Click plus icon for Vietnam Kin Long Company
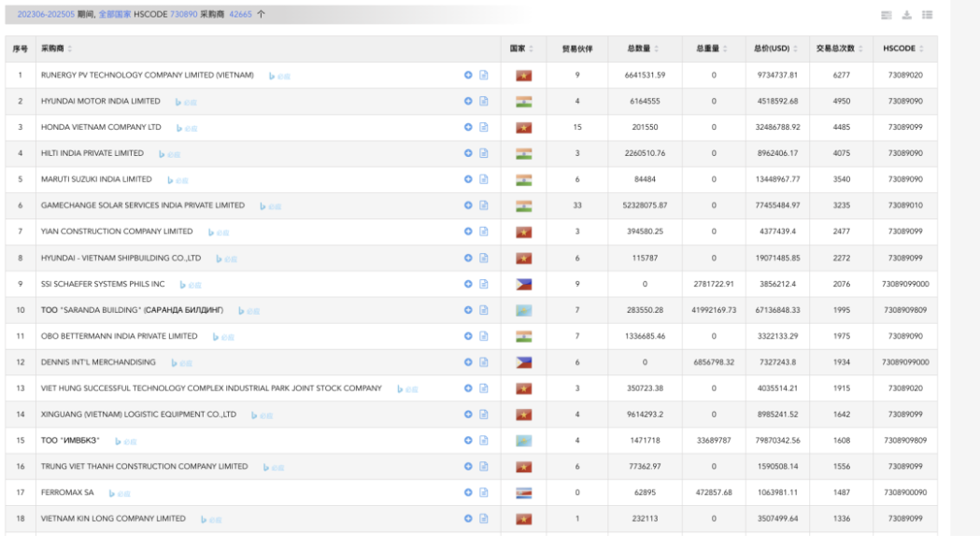 pos(468,518)
